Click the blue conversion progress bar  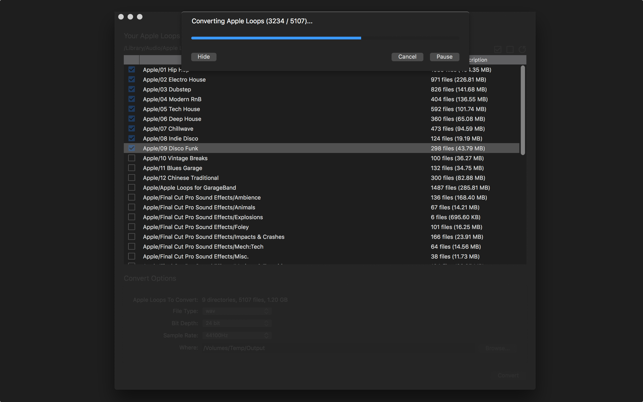coord(325,38)
